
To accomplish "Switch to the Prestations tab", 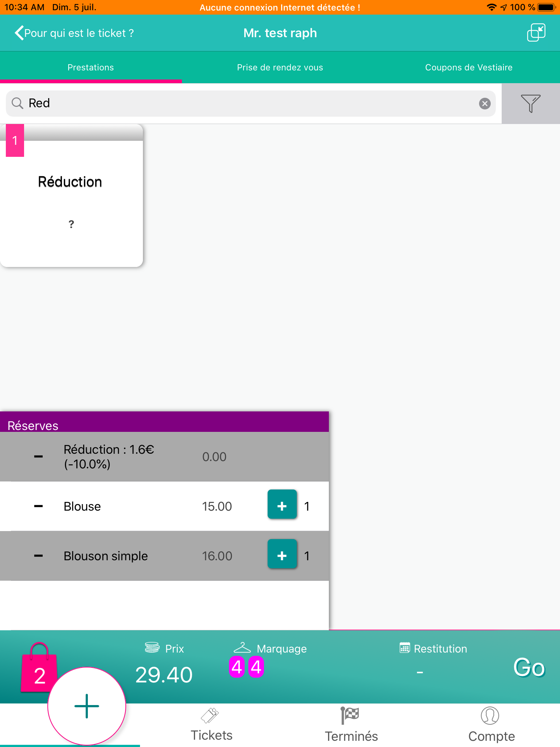I will 91,67.
